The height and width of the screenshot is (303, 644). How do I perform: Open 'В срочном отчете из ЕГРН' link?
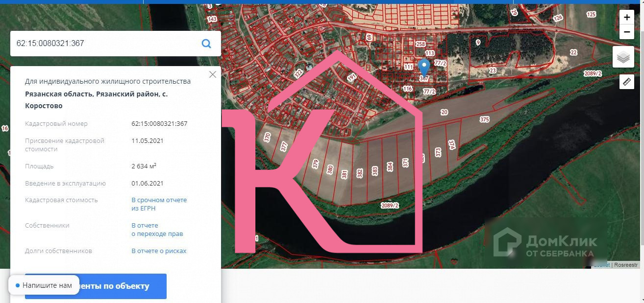159,204
